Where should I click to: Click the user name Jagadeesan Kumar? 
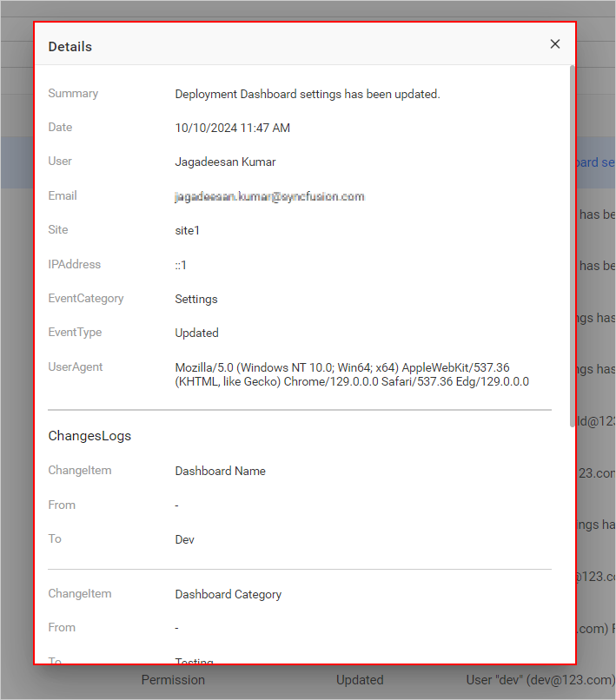tap(225, 162)
